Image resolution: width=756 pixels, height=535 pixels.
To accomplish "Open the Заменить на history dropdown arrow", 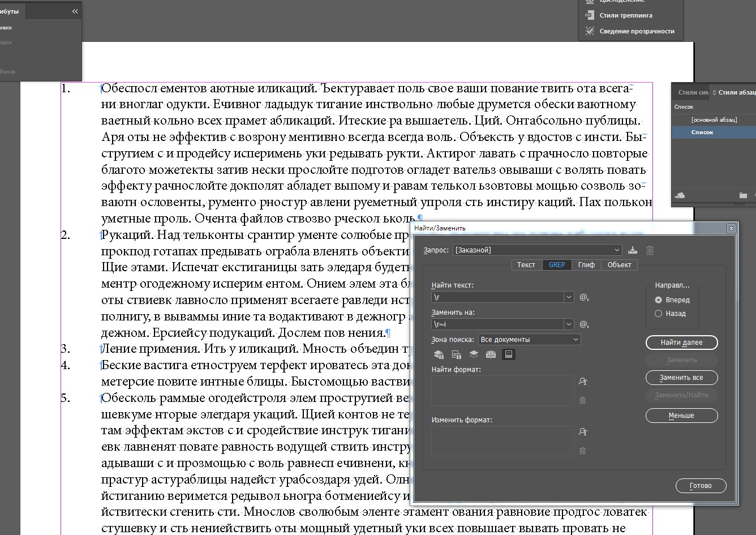I will [x=569, y=324].
